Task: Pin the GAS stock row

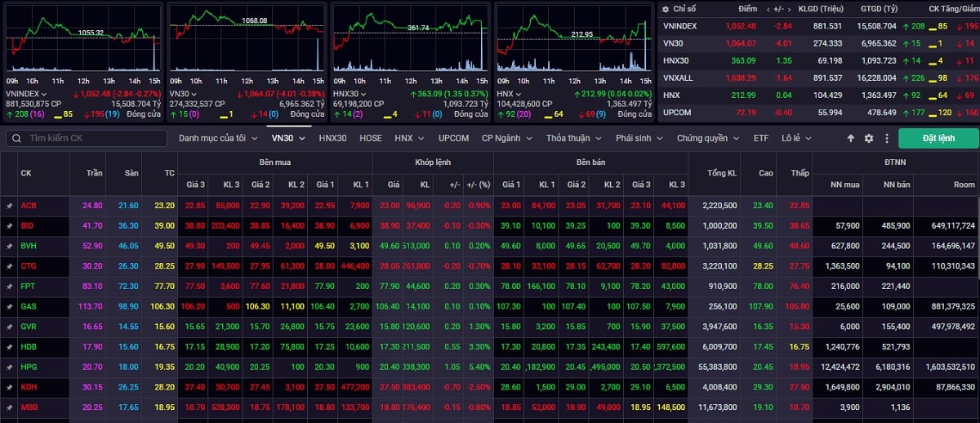Action: 9,305
